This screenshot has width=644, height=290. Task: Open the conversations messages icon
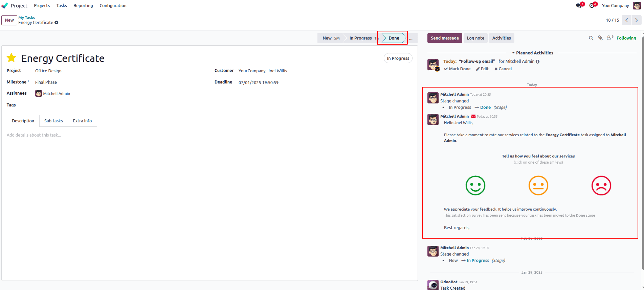(x=579, y=5)
